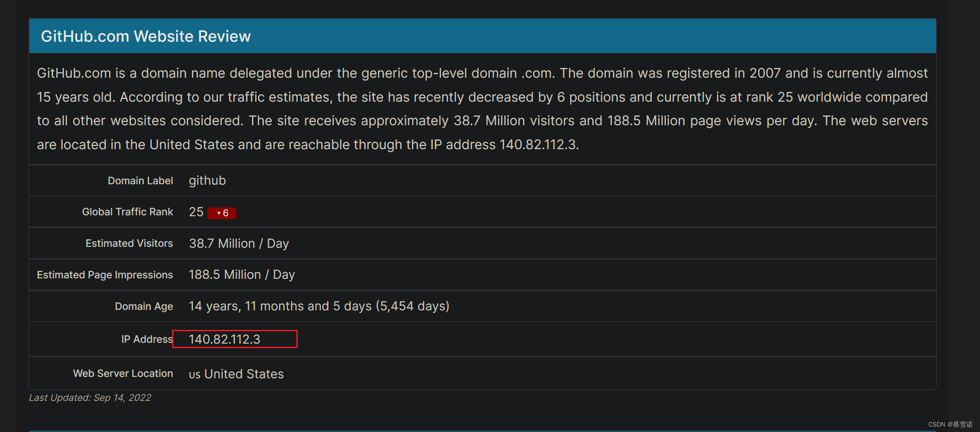Click the GitHub.com Website Review heading

(146, 36)
